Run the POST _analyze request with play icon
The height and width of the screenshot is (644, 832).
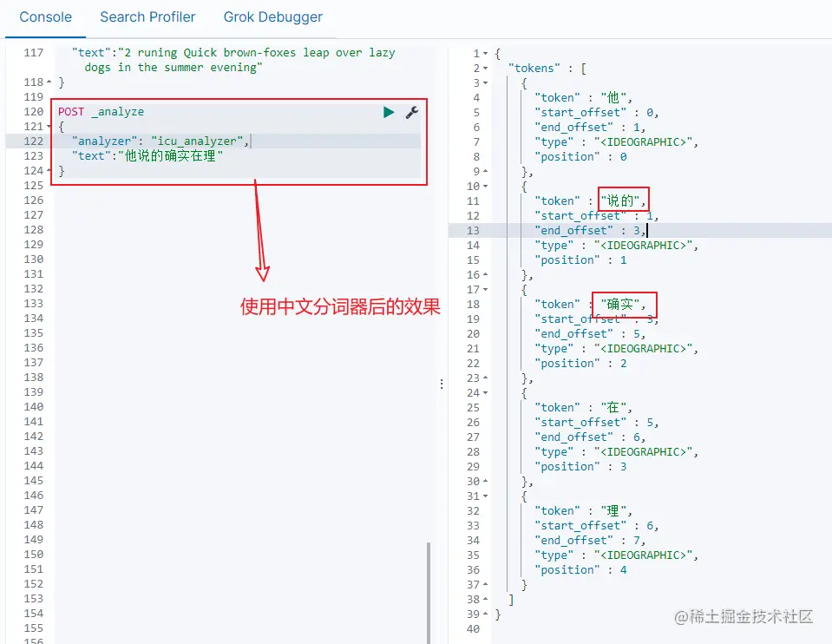tap(389, 112)
